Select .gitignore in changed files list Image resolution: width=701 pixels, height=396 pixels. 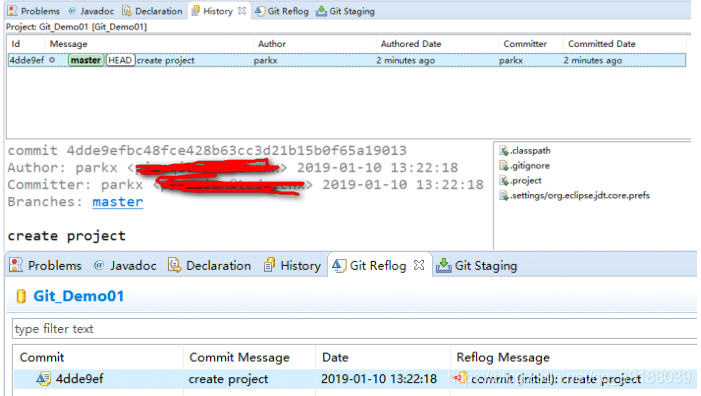point(530,165)
